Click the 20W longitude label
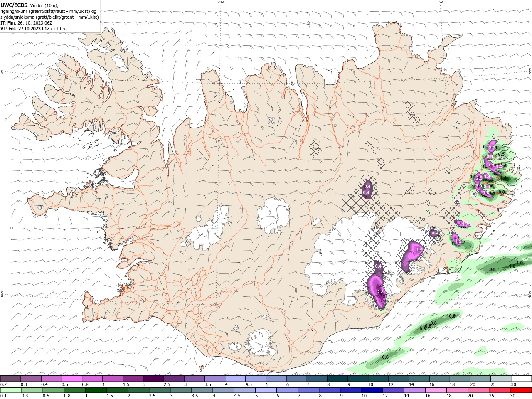Viewport: 532px width, 399px height. pyautogui.click(x=221, y=2)
